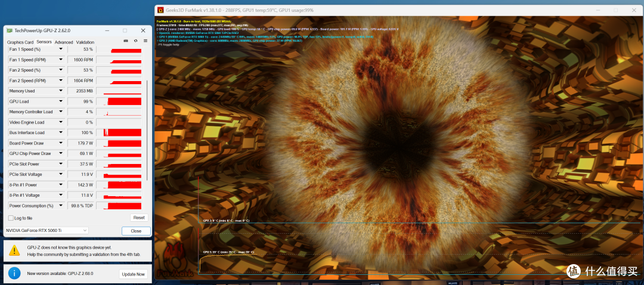
Task: Open the Bus Interface Load dropdown
Action: point(61,132)
